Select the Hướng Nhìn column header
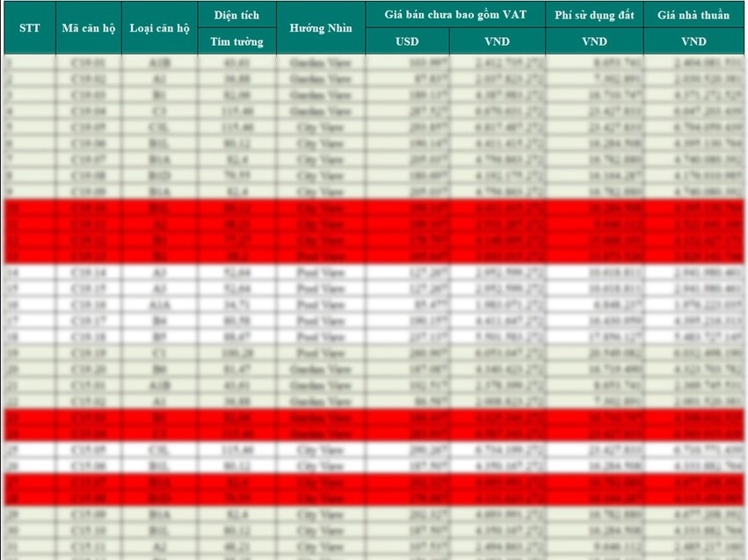Screen dimensions: 748x560 tap(320, 27)
